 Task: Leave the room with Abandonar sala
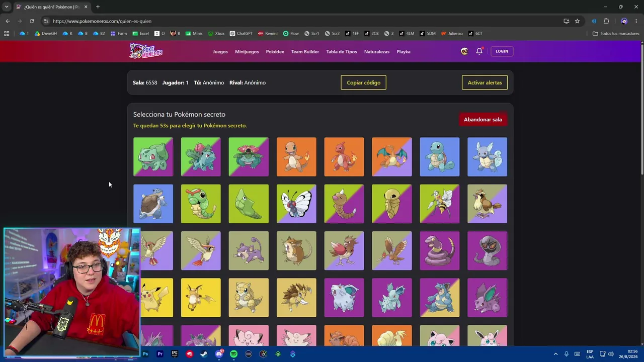(482, 120)
